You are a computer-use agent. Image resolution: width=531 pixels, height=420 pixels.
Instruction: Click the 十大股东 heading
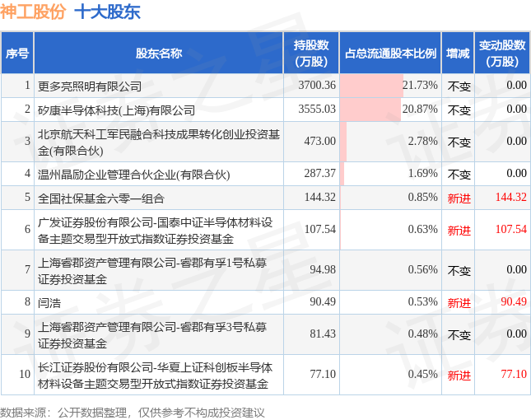click(107, 12)
